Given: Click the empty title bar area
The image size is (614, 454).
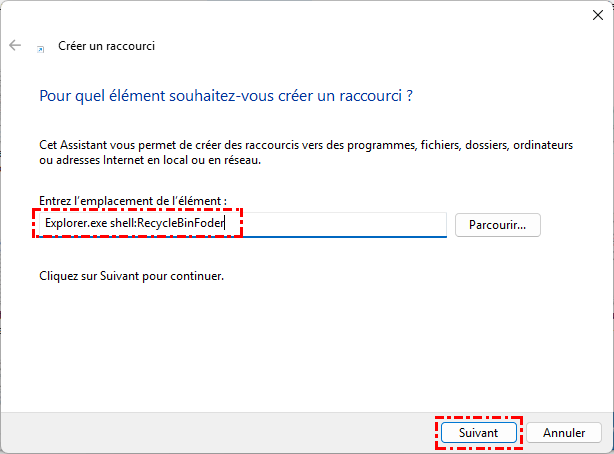Looking at the screenshot, I should pyautogui.click(x=300, y=14).
